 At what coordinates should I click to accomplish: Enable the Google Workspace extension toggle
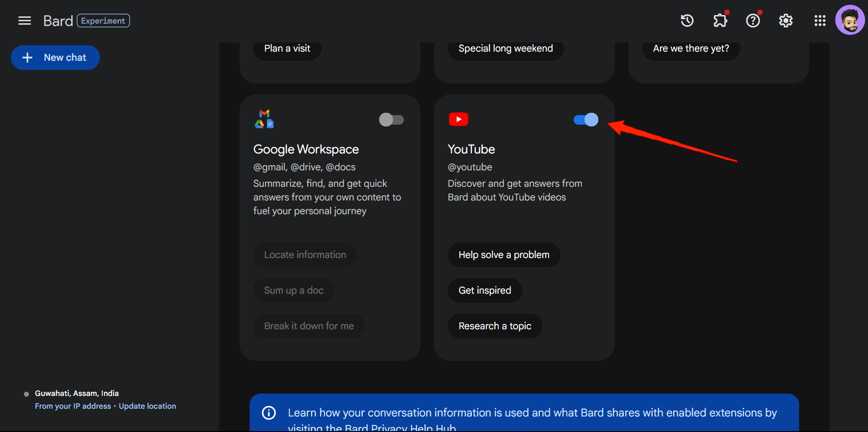point(391,120)
